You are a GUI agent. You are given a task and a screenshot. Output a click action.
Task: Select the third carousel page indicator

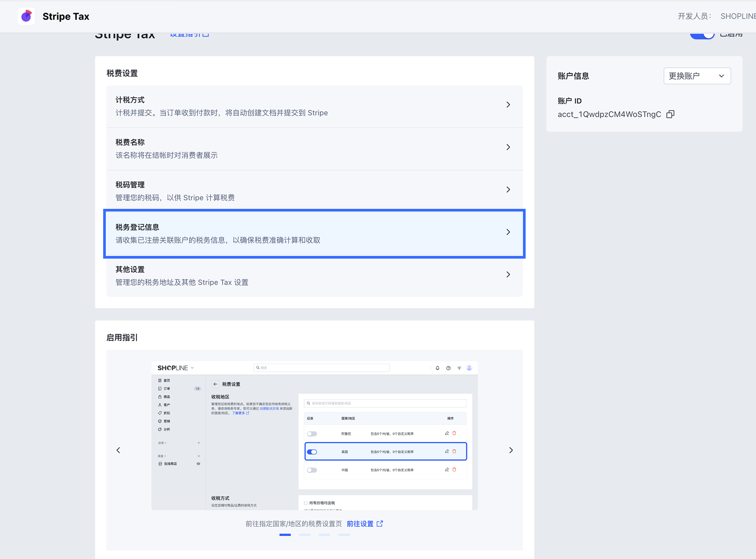click(325, 535)
